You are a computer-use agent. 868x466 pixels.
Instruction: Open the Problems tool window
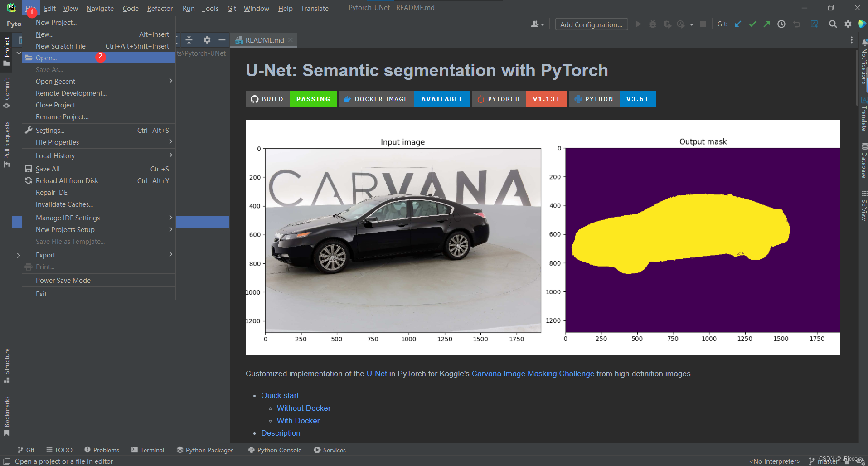pyautogui.click(x=102, y=450)
